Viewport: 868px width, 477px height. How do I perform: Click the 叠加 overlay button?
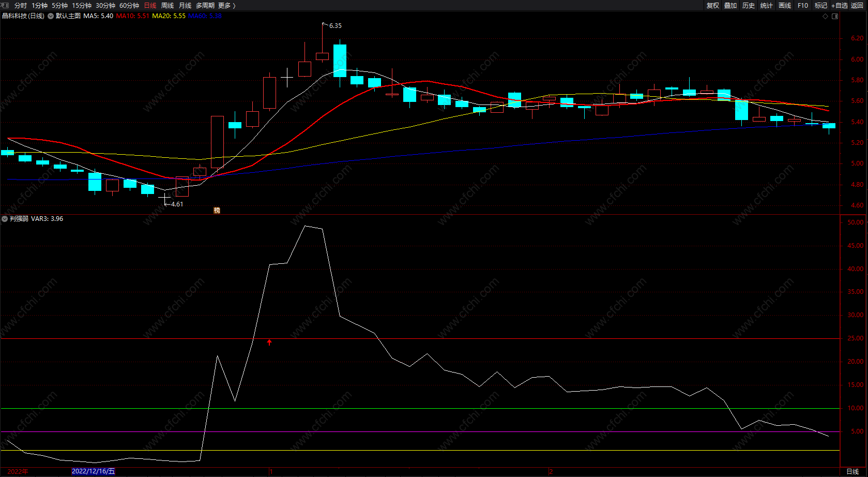click(x=730, y=6)
